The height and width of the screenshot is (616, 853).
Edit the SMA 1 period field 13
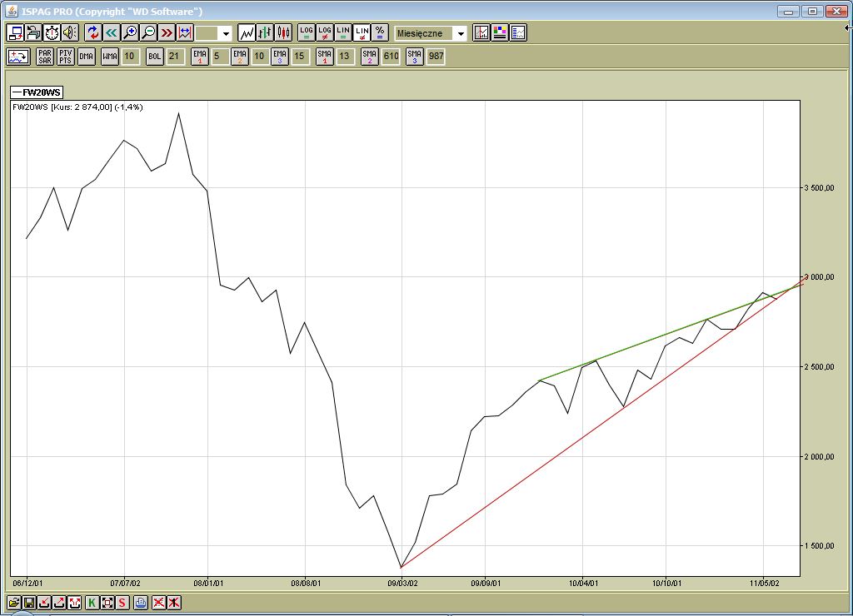[x=345, y=57]
